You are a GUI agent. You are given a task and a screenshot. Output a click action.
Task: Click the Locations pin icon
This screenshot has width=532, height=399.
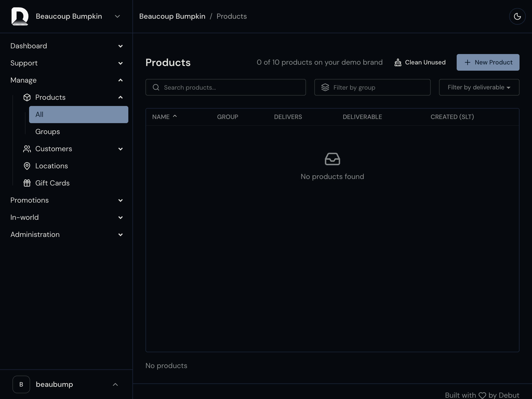pyautogui.click(x=27, y=166)
